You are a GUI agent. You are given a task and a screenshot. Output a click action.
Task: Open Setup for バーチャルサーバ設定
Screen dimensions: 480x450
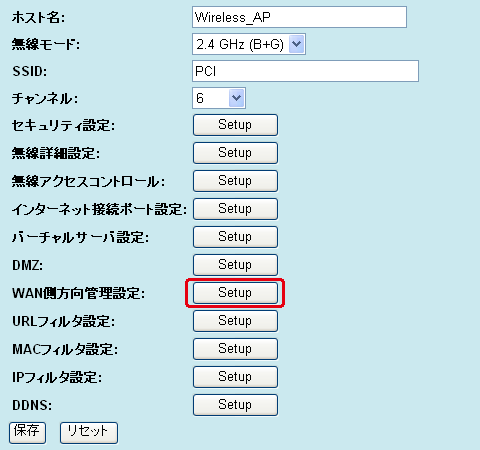(x=235, y=237)
